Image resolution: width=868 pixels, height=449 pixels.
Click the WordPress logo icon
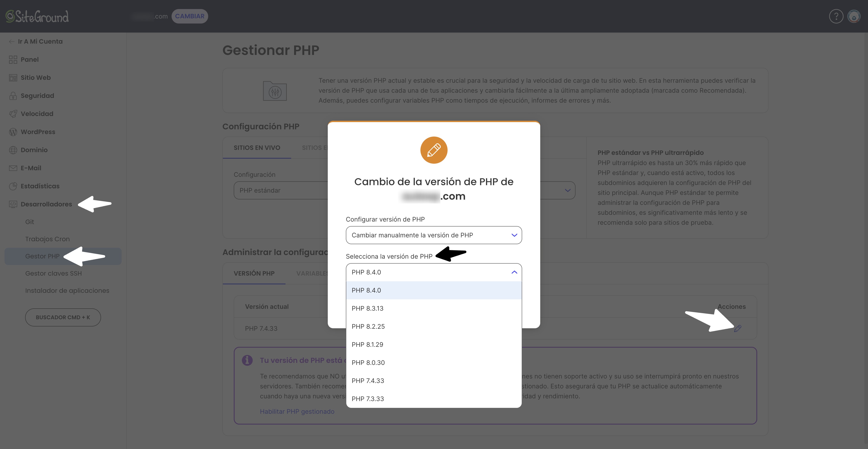[x=13, y=132]
